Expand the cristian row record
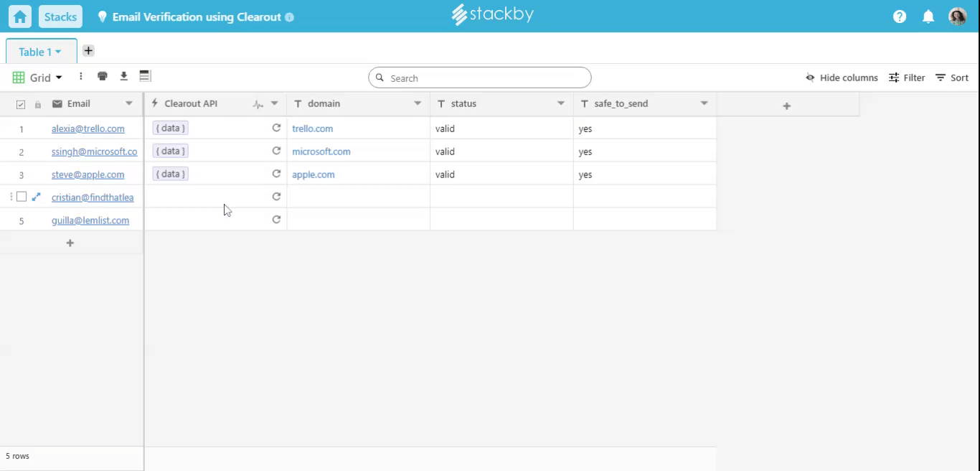This screenshot has width=980, height=471. coord(37,197)
